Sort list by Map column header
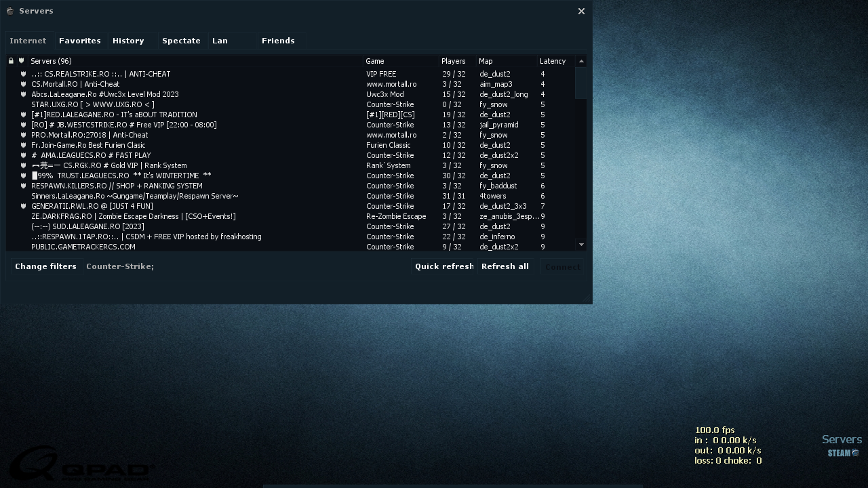 tap(486, 61)
